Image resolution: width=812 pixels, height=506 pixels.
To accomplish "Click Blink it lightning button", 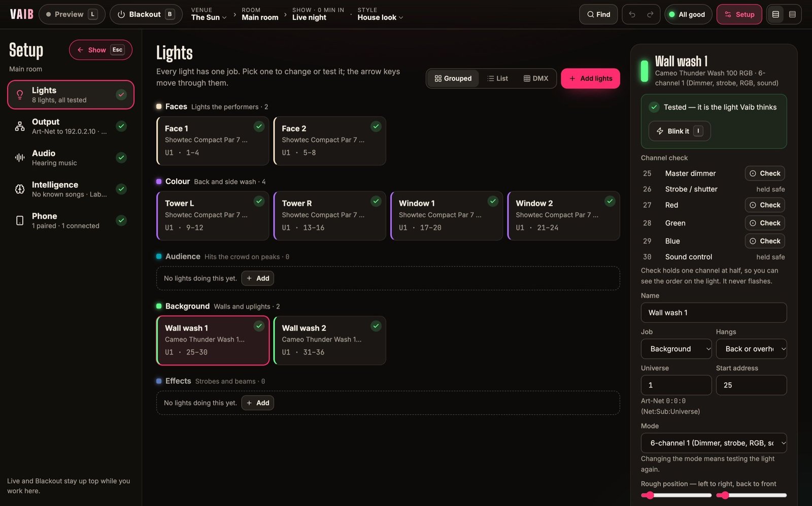I will coord(679,131).
